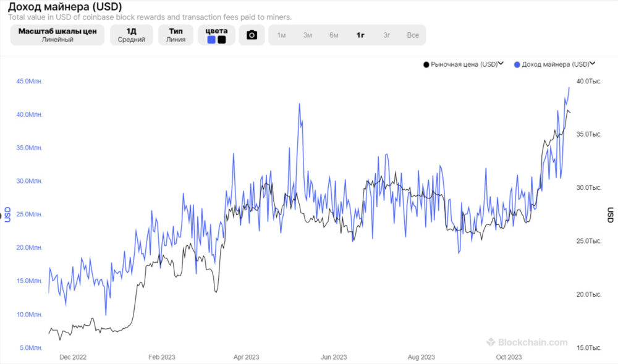Select the 6м time range

coord(334,35)
